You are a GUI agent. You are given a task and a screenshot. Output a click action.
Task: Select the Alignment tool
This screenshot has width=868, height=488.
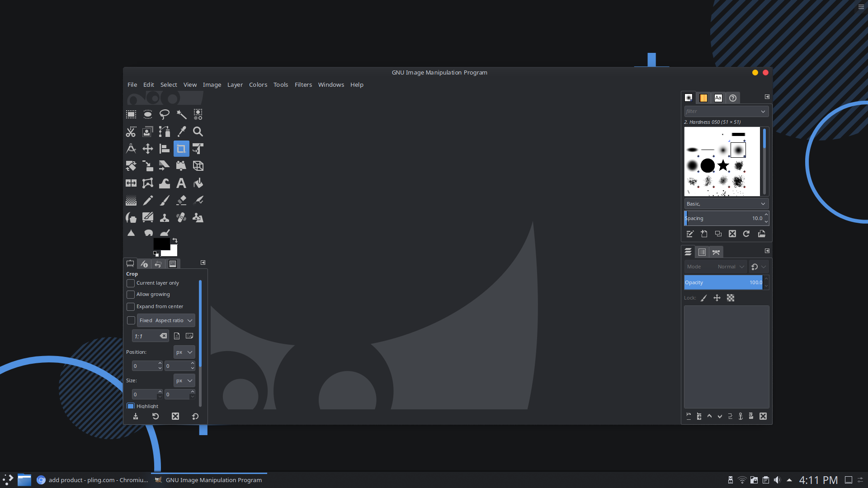[x=165, y=149]
